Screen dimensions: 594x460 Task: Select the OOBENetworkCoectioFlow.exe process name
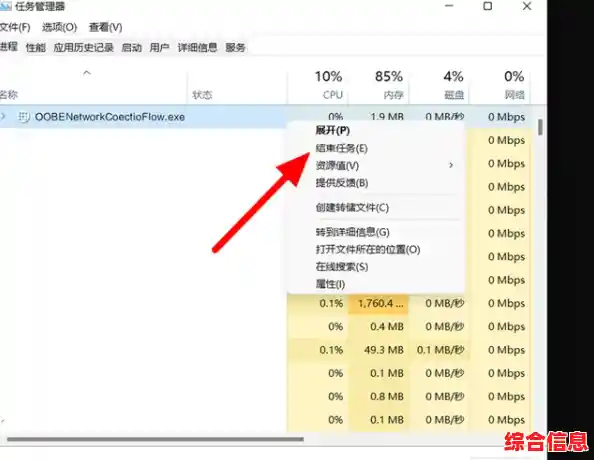[x=110, y=117]
